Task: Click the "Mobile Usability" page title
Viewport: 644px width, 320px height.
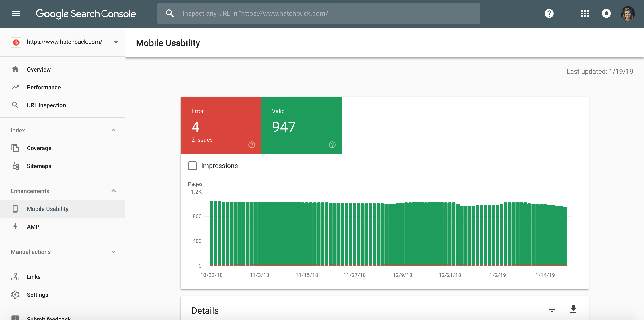Action: click(168, 43)
